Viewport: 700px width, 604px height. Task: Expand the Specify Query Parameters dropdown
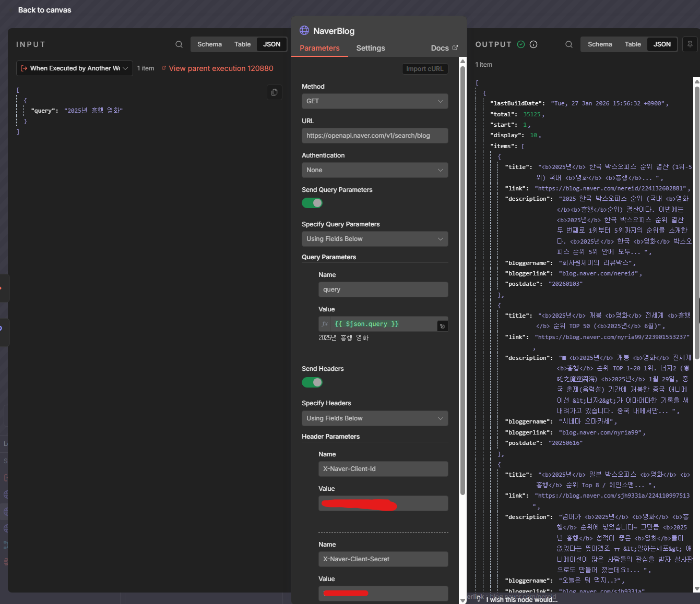pos(374,239)
